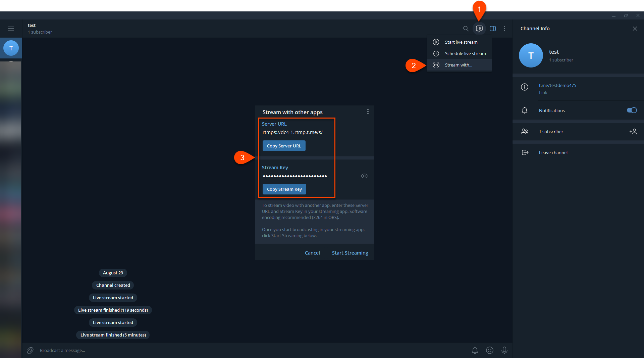Click the microphone voice message icon
The image size is (644, 358).
(x=504, y=350)
